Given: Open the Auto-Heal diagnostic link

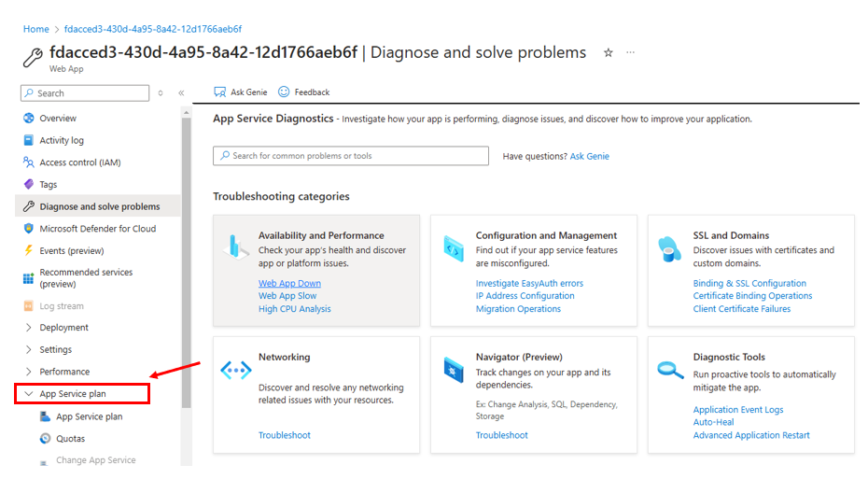Looking at the screenshot, I should click(x=713, y=422).
